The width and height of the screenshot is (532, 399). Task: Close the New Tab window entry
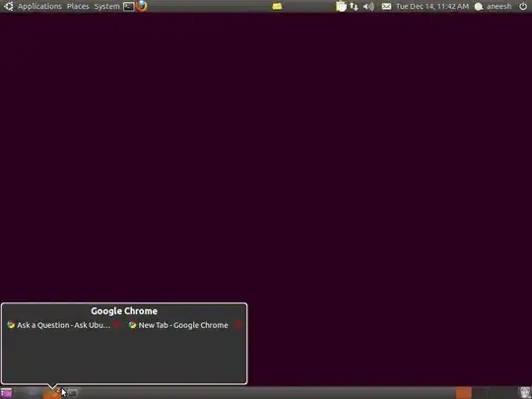coord(237,325)
